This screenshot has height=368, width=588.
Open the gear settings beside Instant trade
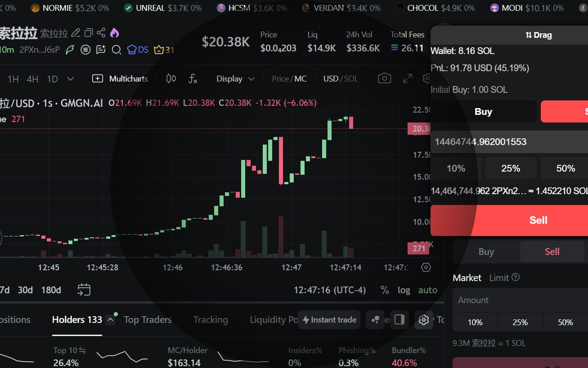[x=424, y=319]
